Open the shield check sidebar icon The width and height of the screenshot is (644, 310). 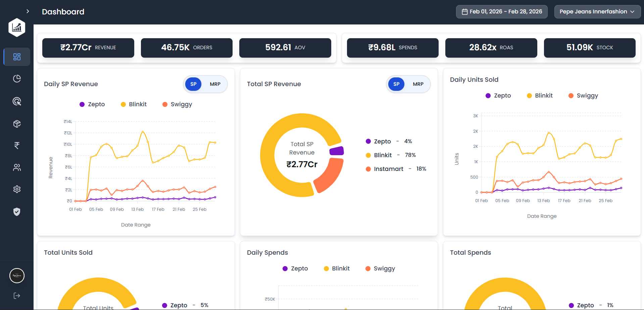17,212
